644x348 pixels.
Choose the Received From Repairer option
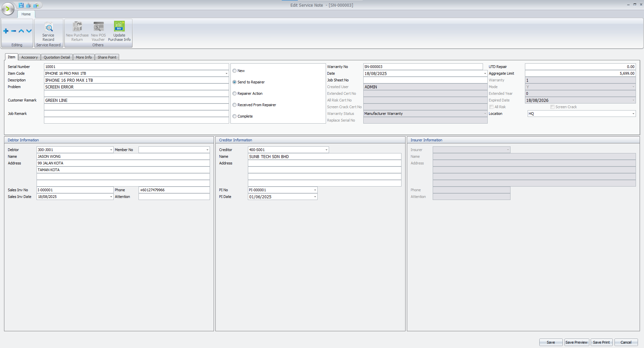pos(234,105)
